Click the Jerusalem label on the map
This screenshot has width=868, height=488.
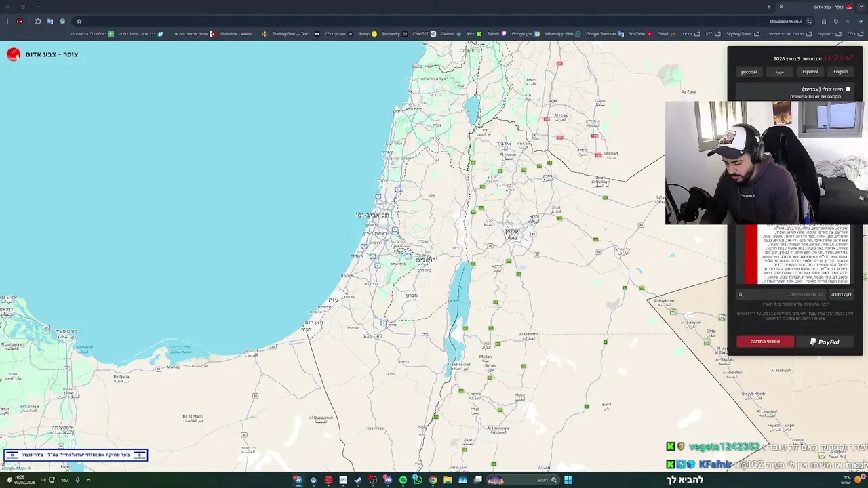pos(427,260)
